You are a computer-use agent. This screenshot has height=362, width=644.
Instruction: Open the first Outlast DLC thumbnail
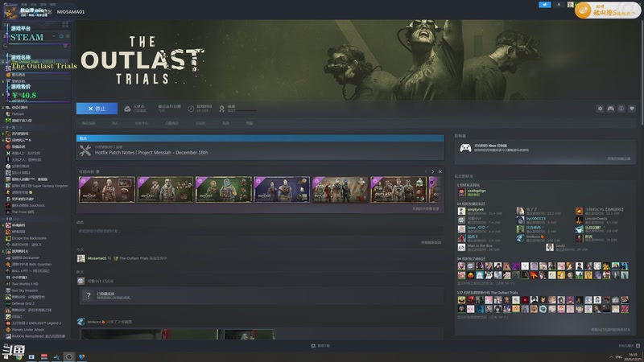[x=107, y=190]
